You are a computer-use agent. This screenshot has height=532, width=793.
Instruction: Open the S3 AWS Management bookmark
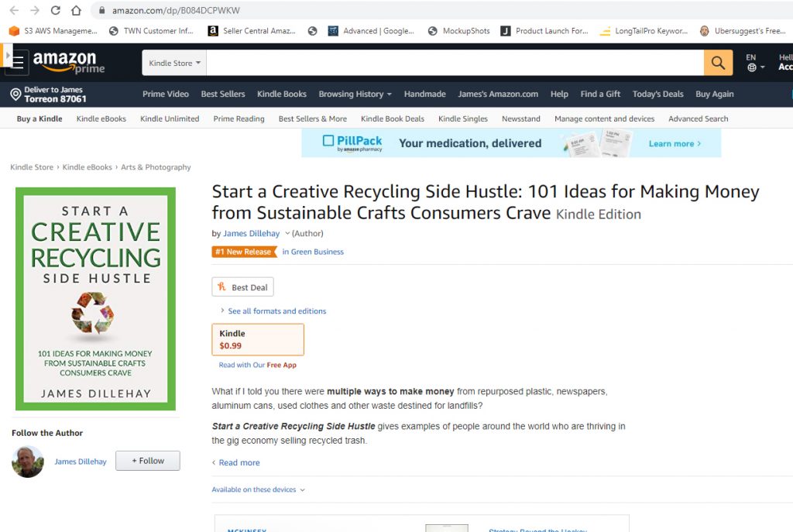[x=53, y=31]
